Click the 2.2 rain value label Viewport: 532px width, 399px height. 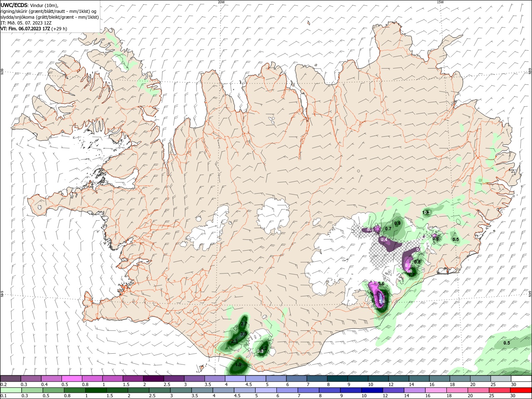point(264,348)
